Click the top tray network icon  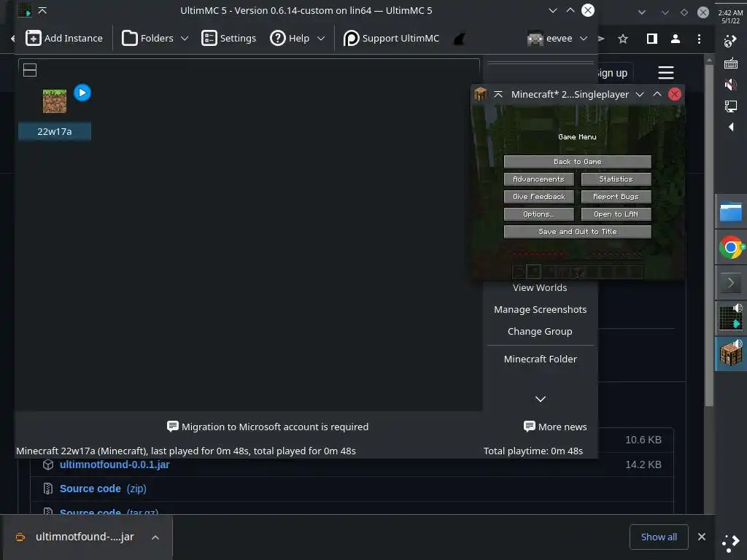coord(731,42)
